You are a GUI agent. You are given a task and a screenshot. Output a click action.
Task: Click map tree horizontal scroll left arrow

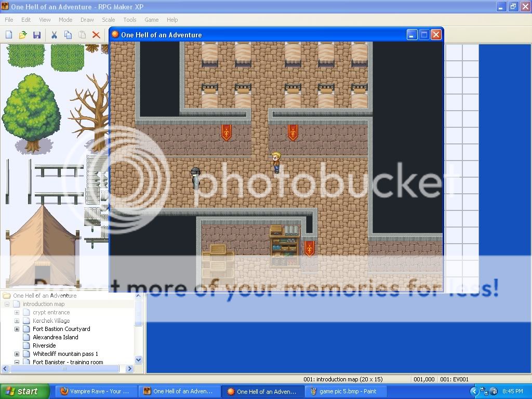tap(5, 368)
